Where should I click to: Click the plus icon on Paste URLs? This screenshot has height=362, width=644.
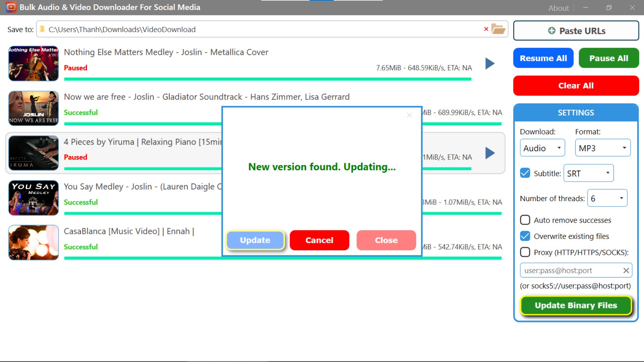tap(551, 31)
